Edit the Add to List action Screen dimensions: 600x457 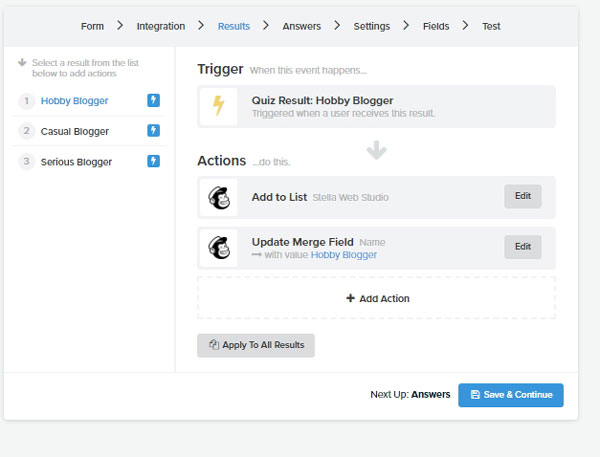pyautogui.click(x=523, y=196)
